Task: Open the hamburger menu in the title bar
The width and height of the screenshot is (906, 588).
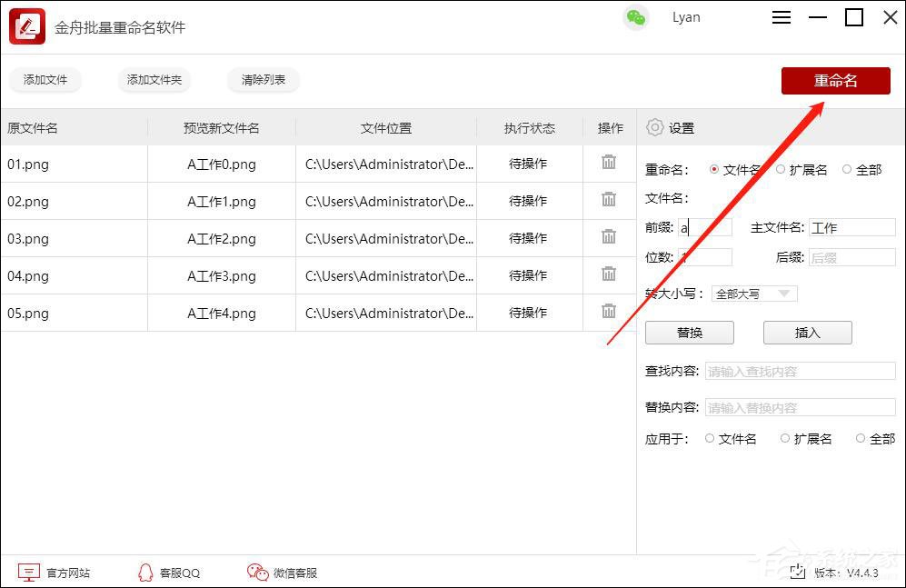Action: pyautogui.click(x=781, y=16)
